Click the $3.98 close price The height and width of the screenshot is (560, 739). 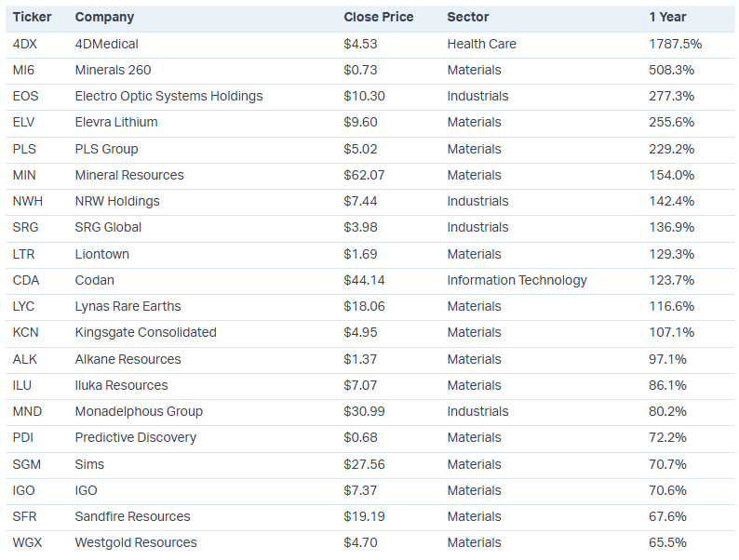(360, 227)
